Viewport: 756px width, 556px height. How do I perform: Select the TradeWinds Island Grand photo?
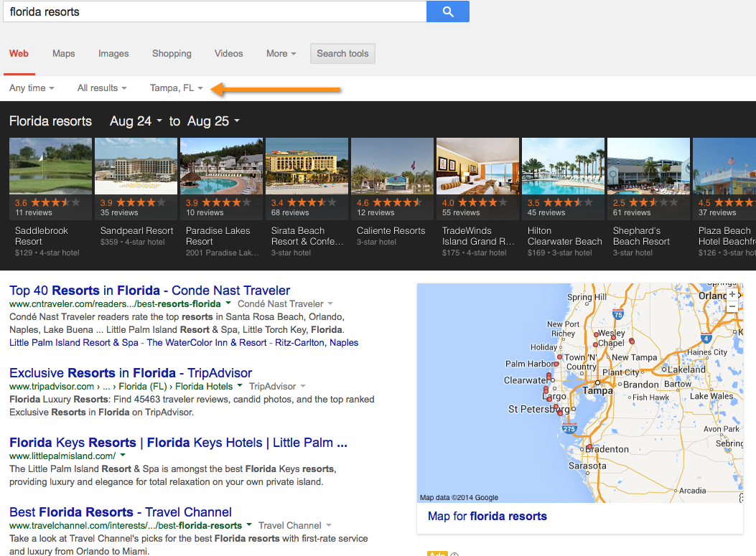click(477, 166)
